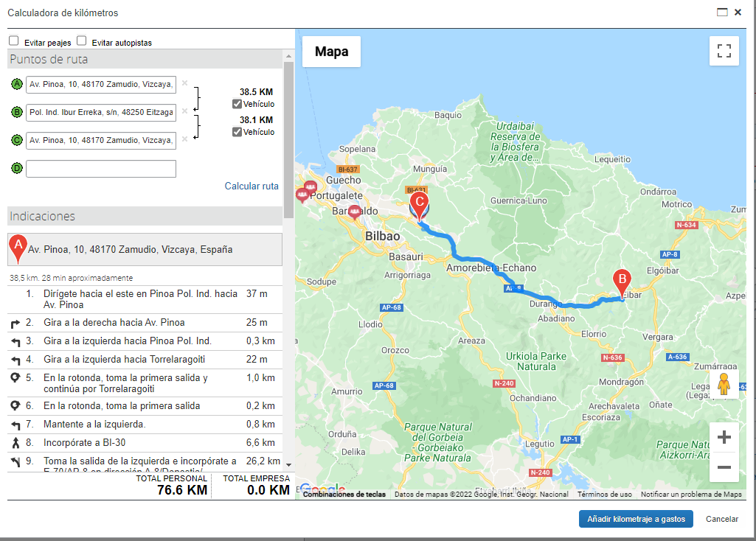Select the Puntos de ruta section header
The width and height of the screenshot is (756, 541).
(x=145, y=59)
